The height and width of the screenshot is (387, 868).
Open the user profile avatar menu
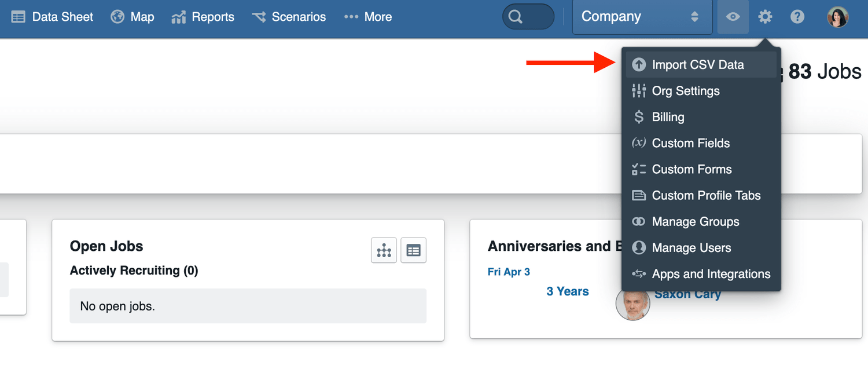pos(837,17)
